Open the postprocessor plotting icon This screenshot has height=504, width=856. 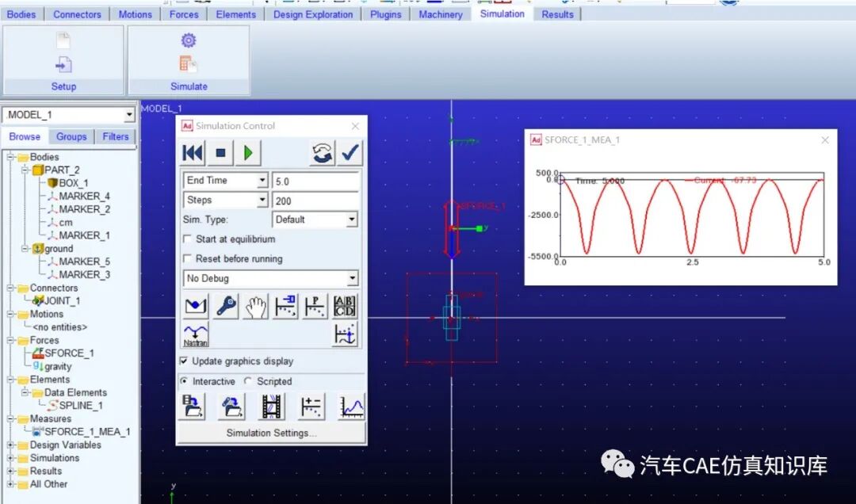pyautogui.click(x=351, y=407)
